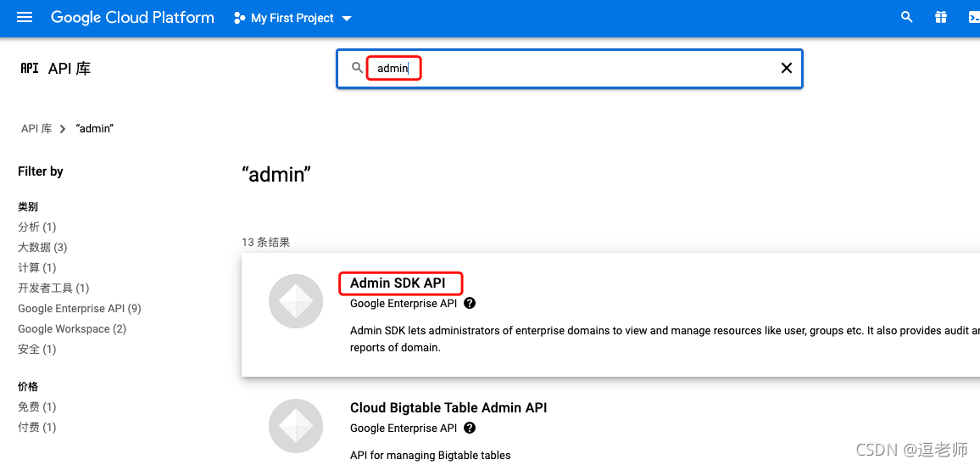Image resolution: width=980 pixels, height=465 pixels.
Task: Click the Admin SDK API logo thumbnail
Action: [296, 301]
